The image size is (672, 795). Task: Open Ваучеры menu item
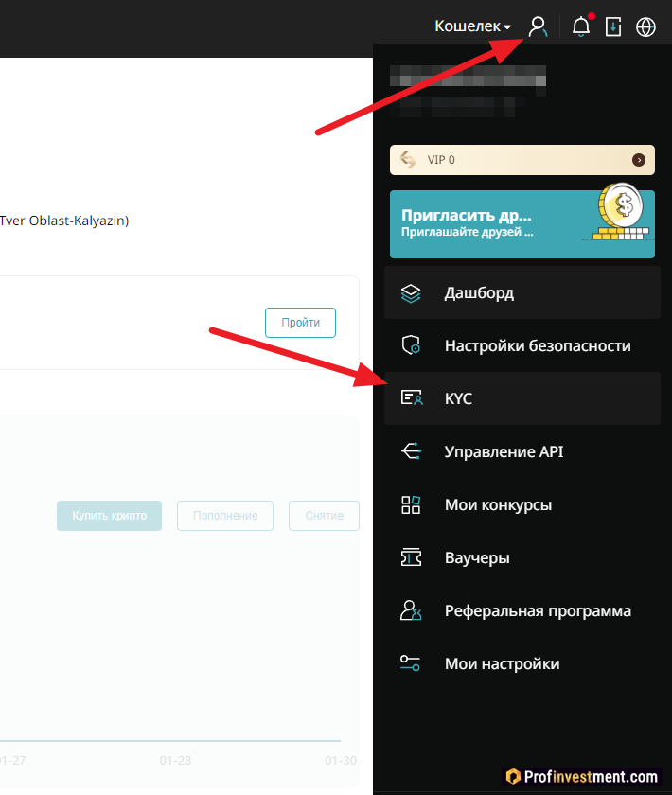(522, 557)
